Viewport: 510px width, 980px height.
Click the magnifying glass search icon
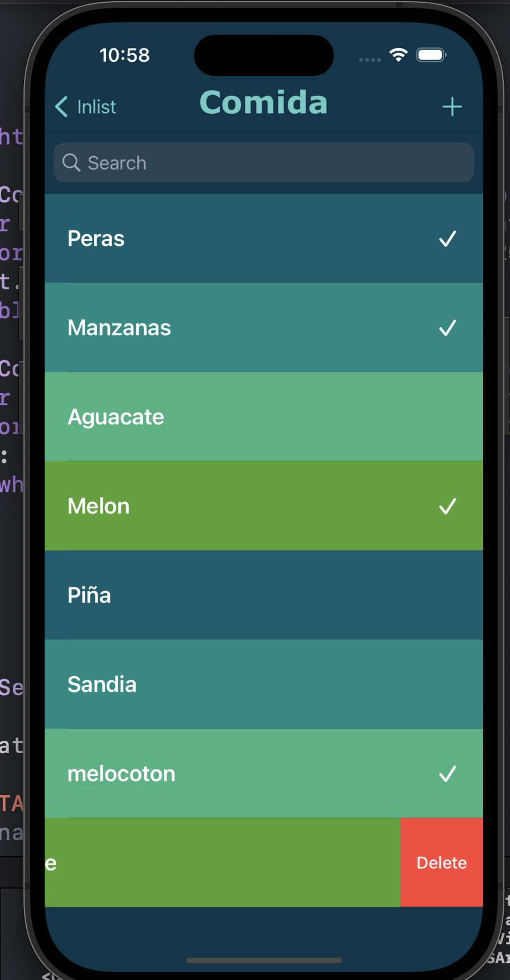tap(71, 163)
